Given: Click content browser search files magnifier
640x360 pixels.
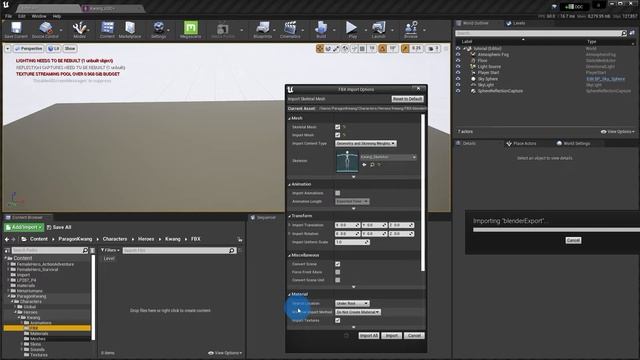Looking at the screenshot, I should point(232,250).
